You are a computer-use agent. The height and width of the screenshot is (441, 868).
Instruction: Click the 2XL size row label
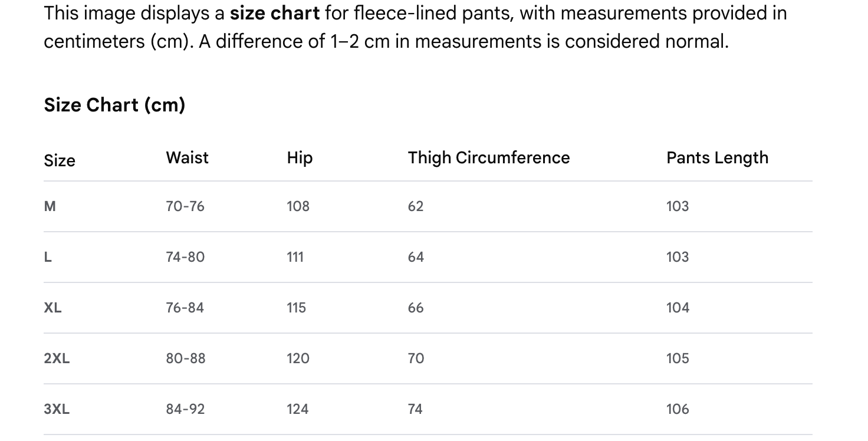point(57,358)
